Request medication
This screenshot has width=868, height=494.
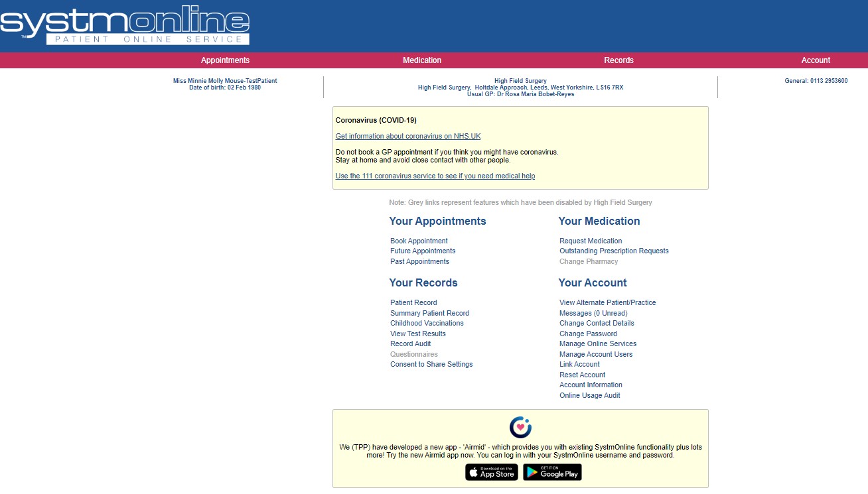coord(590,240)
